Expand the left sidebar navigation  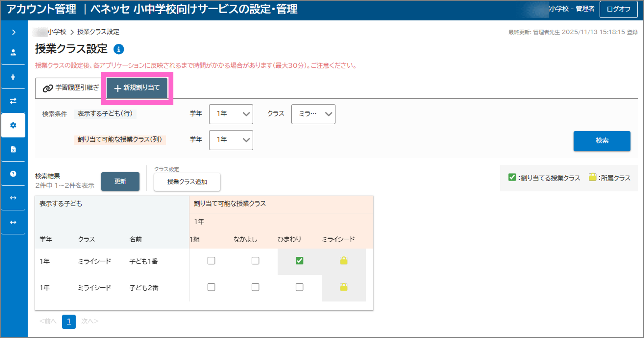pos(13,32)
